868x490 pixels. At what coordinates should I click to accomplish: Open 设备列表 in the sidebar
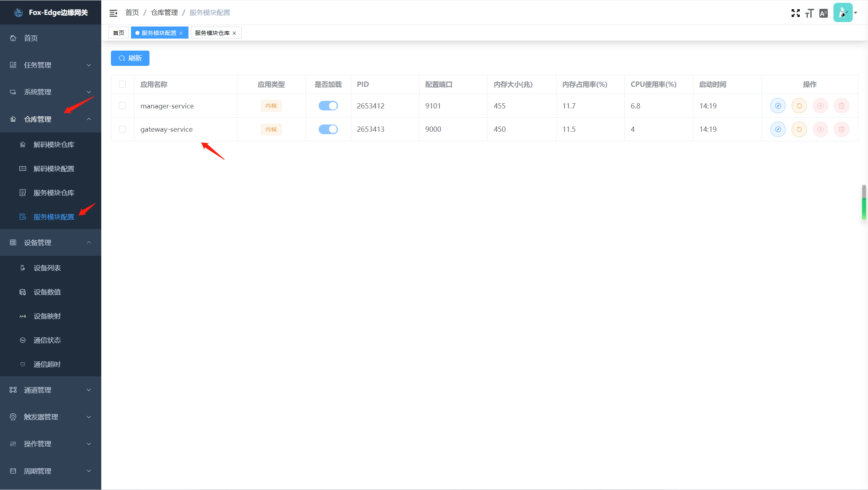point(51,268)
